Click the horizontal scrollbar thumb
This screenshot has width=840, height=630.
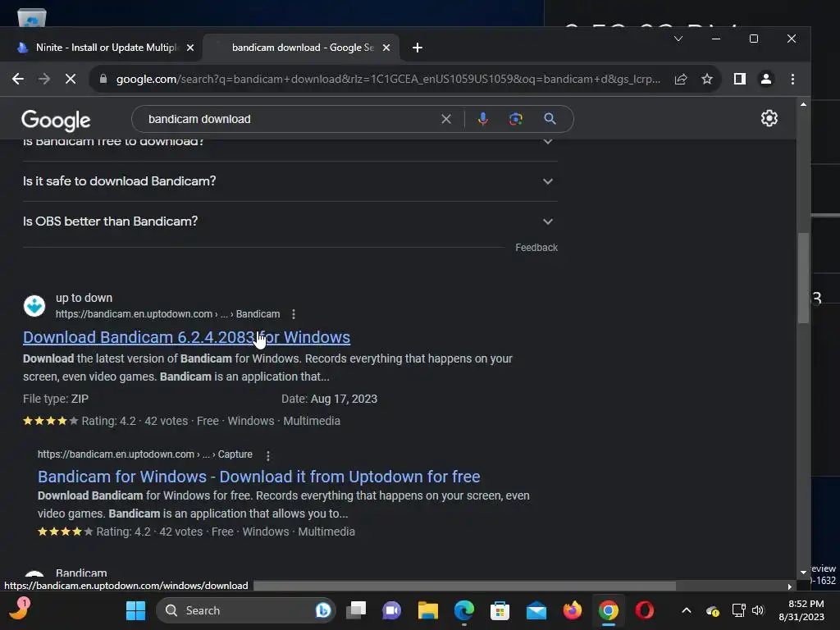pos(464,586)
